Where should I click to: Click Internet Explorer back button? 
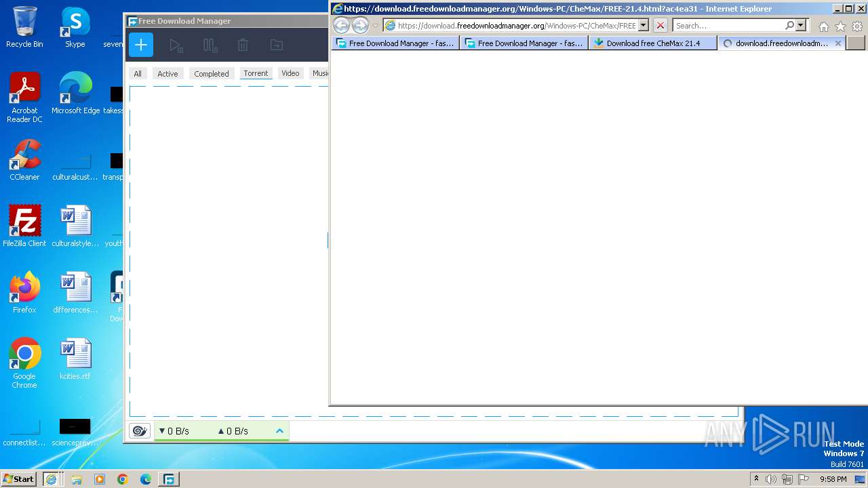341,26
